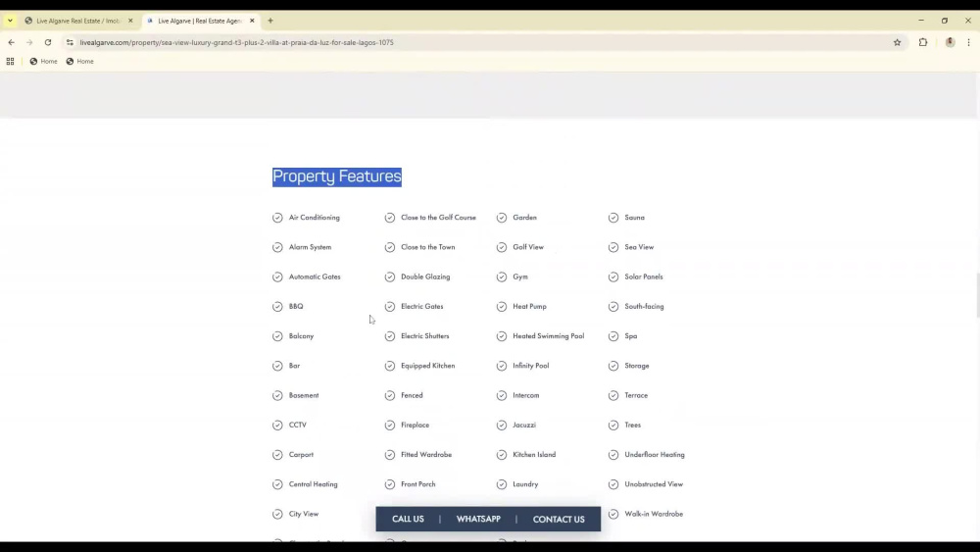Click the Kitchen Island feature text
This screenshot has height=552, width=980.
point(534,455)
